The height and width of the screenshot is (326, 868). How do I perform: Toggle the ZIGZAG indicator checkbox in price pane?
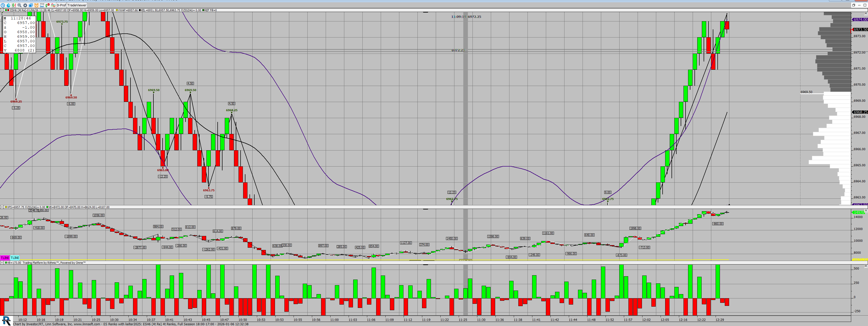[182, 10]
